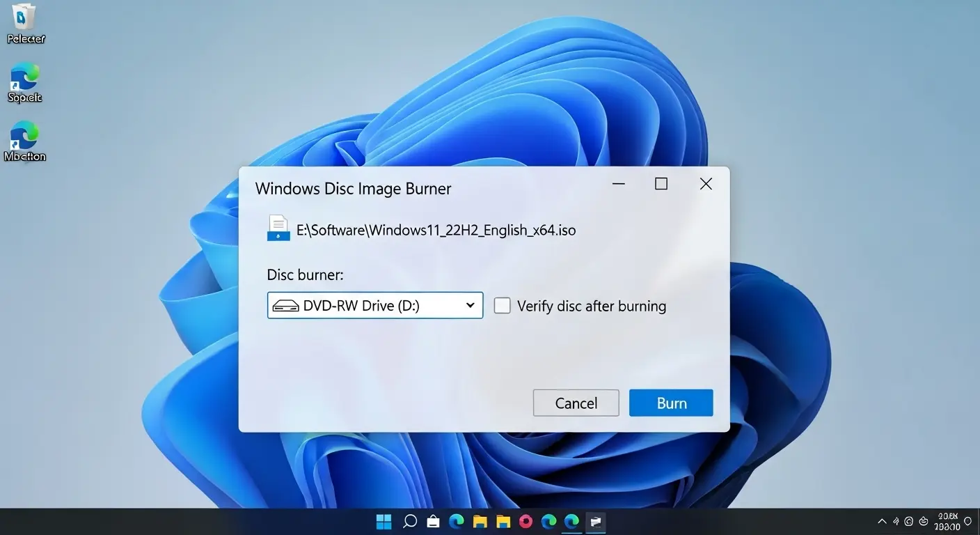Enable Verify disc after burning checkbox
The image size is (980, 535).
pos(502,305)
